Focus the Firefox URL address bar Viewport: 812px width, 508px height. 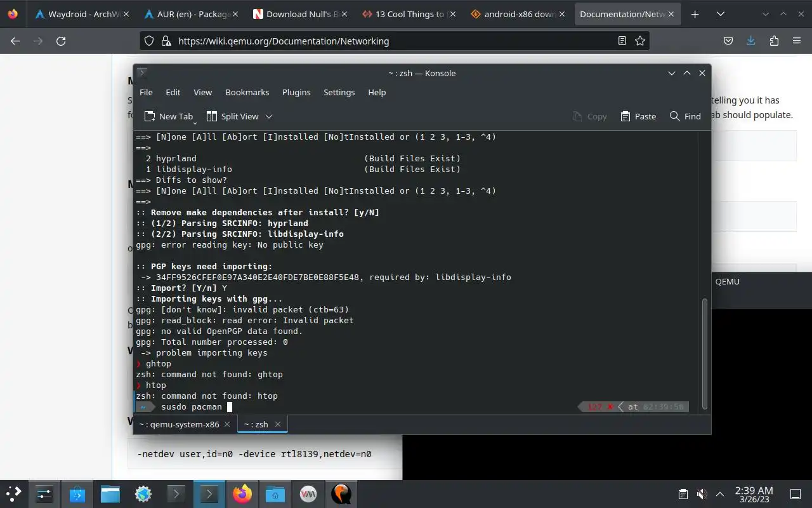[393, 41]
